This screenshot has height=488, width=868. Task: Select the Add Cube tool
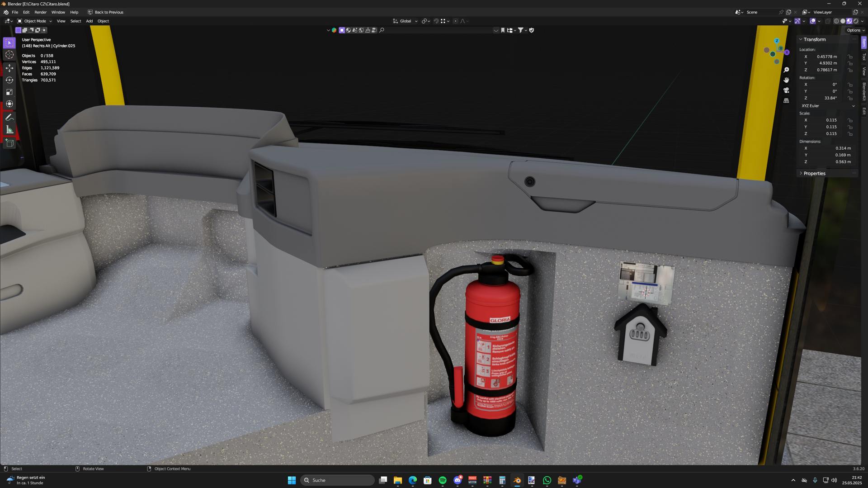(x=9, y=143)
